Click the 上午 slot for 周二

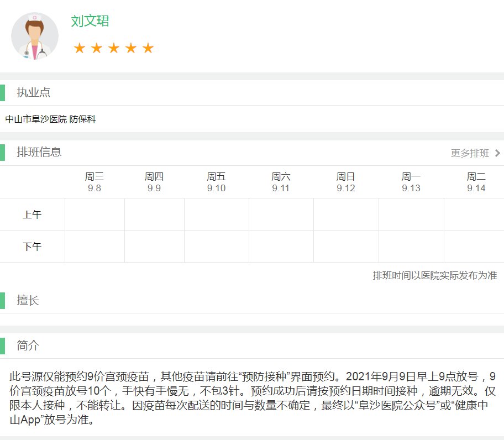click(474, 214)
